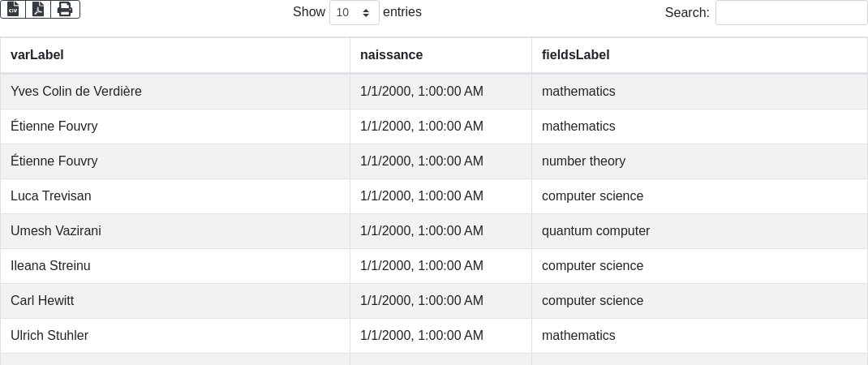The height and width of the screenshot is (365, 868).
Task: Sort by fieldsLabel column header
Action: (575, 55)
